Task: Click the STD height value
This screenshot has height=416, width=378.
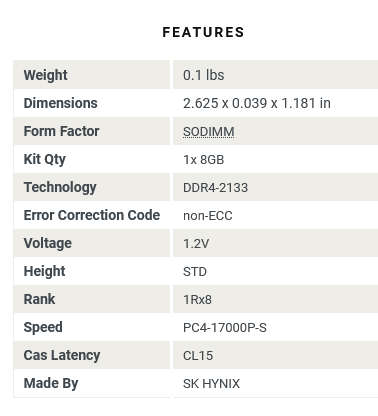Action: (x=195, y=272)
